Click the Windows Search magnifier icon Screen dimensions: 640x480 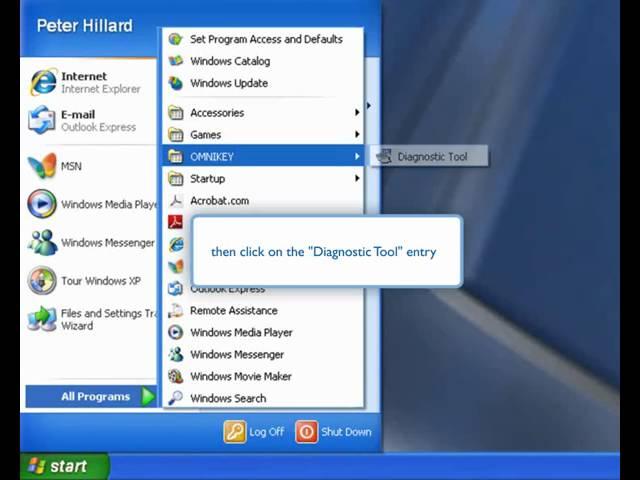tap(176, 398)
